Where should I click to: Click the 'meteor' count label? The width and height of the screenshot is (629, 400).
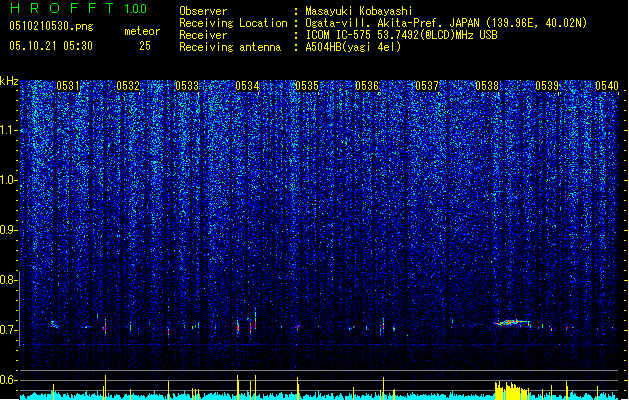(x=142, y=31)
